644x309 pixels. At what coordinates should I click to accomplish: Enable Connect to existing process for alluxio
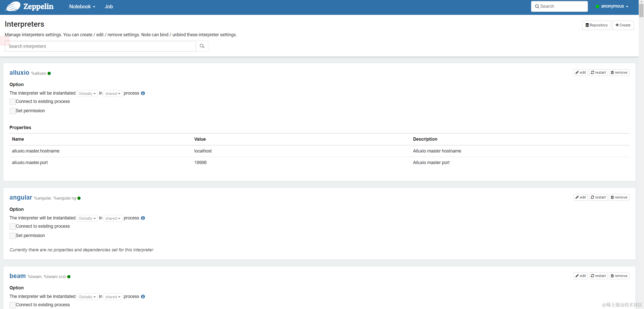click(13, 102)
